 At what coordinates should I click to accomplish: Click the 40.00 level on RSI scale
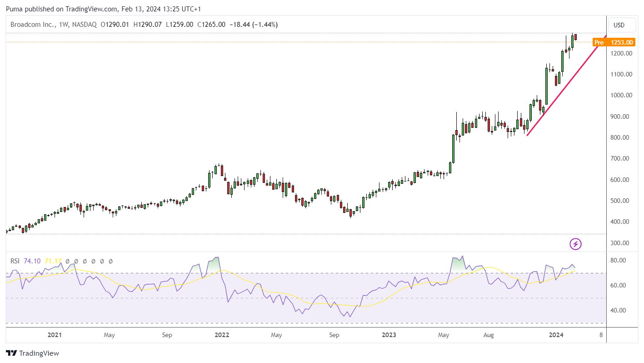pos(618,311)
